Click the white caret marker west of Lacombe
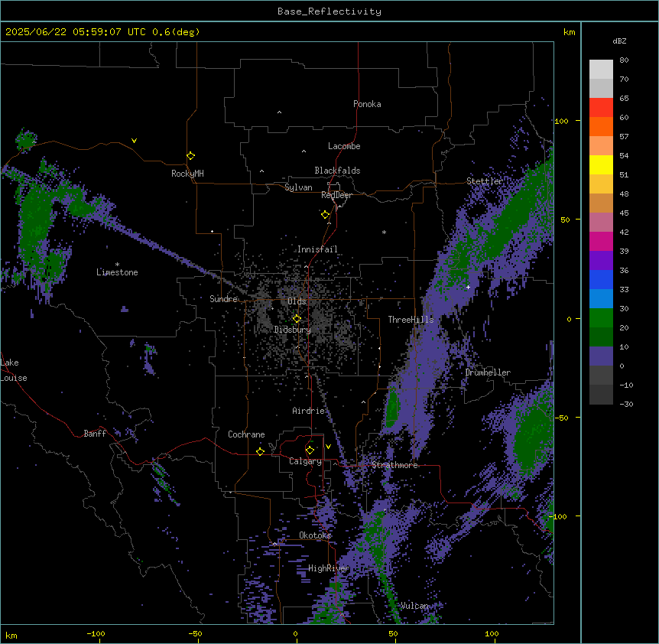 click(304, 151)
